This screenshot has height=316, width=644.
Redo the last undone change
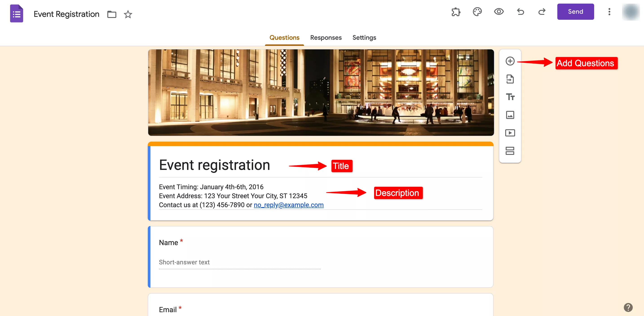[542, 11]
